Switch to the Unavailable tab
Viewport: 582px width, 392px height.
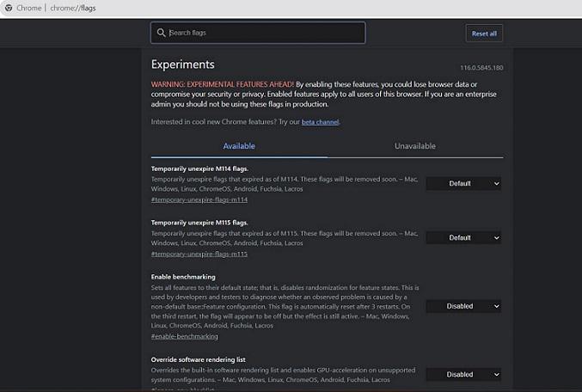click(414, 146)
